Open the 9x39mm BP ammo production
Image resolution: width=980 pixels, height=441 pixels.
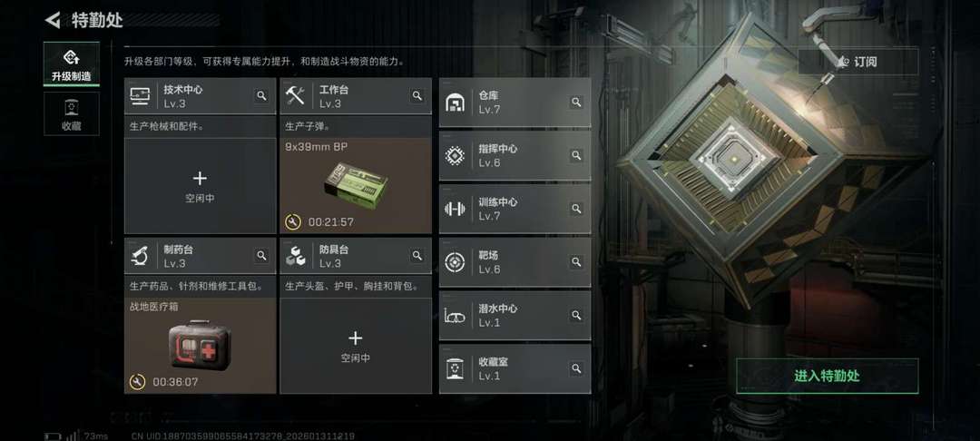pyautogui.click(x=356, y=186)
